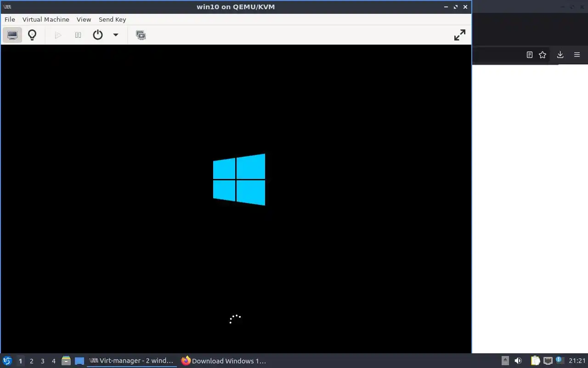
Task: Open the network connection tray icon
Action: tap(548, 361)
